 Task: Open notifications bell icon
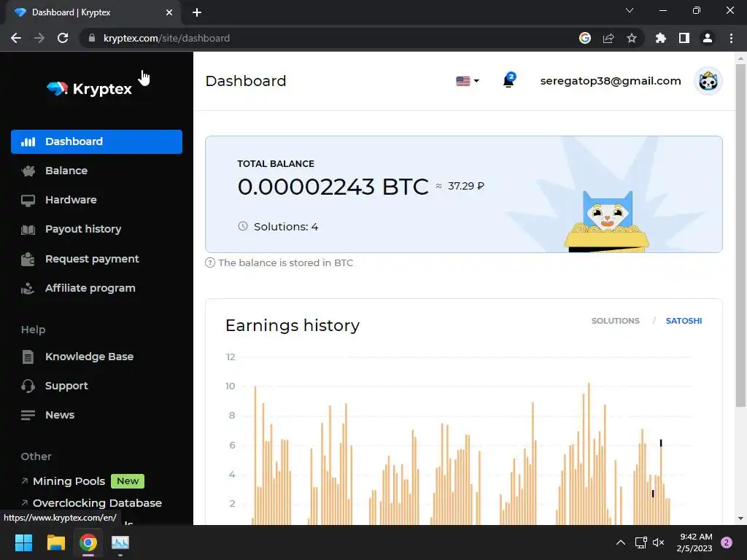tap(508, 80)
